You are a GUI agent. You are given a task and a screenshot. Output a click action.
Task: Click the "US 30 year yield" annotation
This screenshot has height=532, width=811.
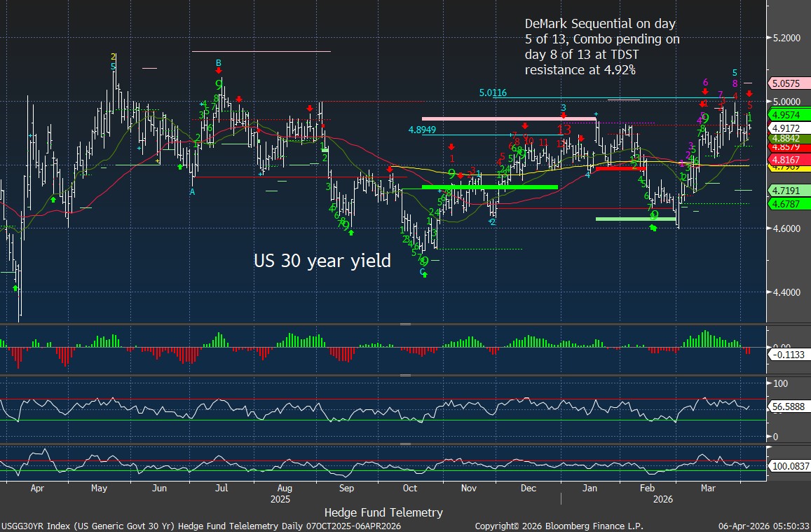pos(322,261)
